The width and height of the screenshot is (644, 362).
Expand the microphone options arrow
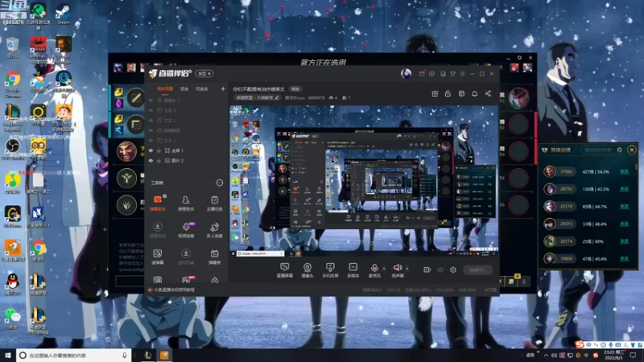pyautogui.click(x=384, y=269)
